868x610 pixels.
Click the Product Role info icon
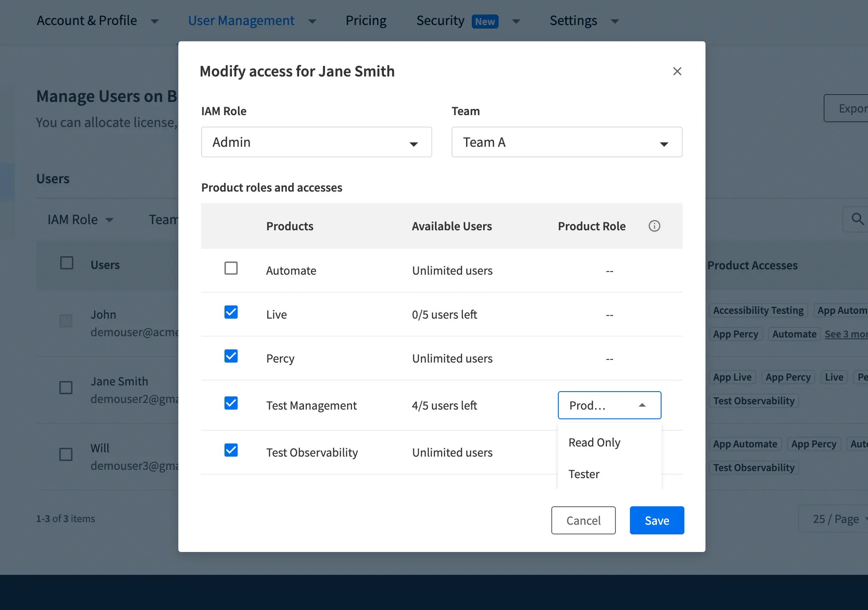coord(654,226)
